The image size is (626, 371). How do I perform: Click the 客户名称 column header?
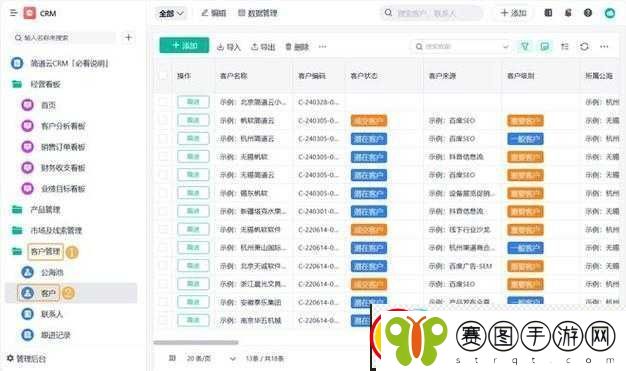pyautogui.click(x=234, y=75)
